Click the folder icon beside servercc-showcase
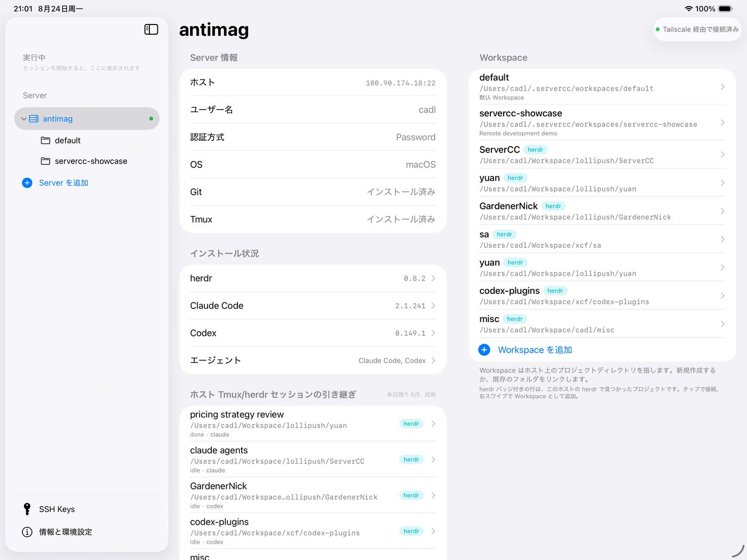The image size is (747, 560). 45,161
